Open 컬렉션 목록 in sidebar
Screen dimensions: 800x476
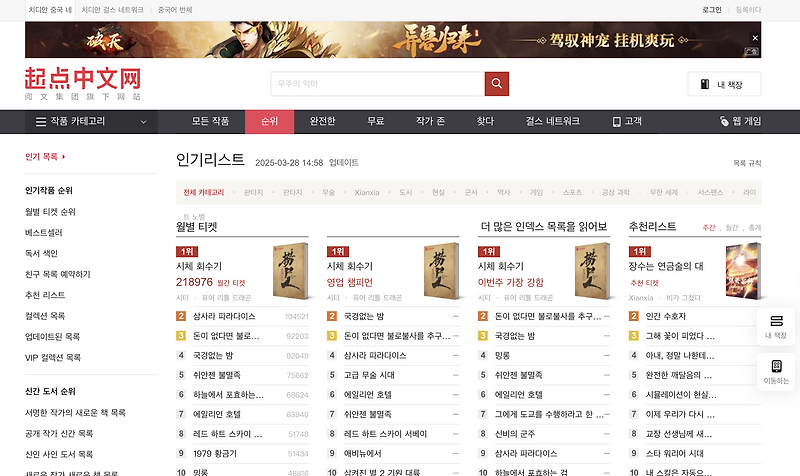[x=45, y=316]
